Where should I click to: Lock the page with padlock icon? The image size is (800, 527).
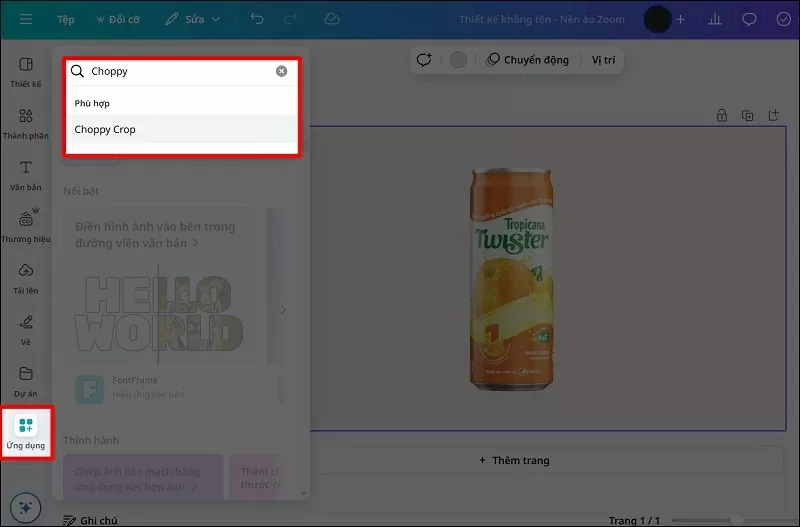pyautogui.click(x=721, y=116)
